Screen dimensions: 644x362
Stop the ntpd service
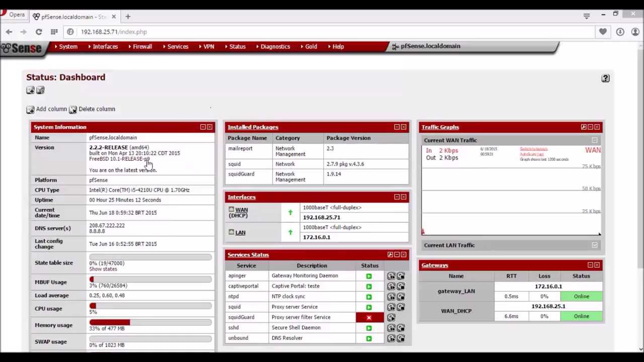[400, 297]
